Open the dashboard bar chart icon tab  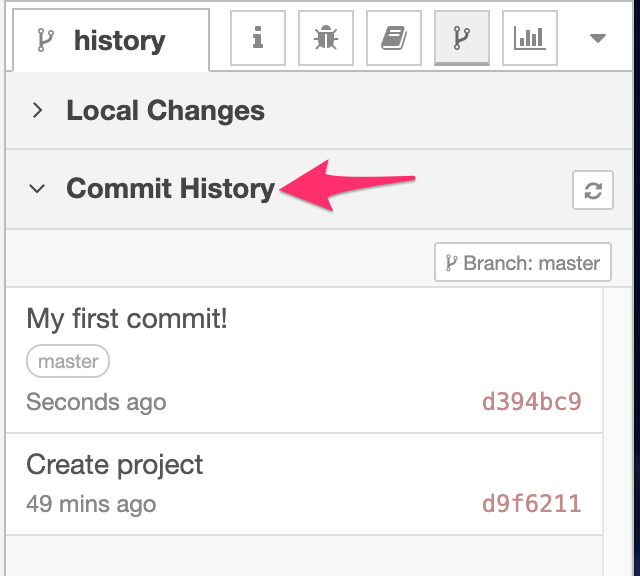529,39
